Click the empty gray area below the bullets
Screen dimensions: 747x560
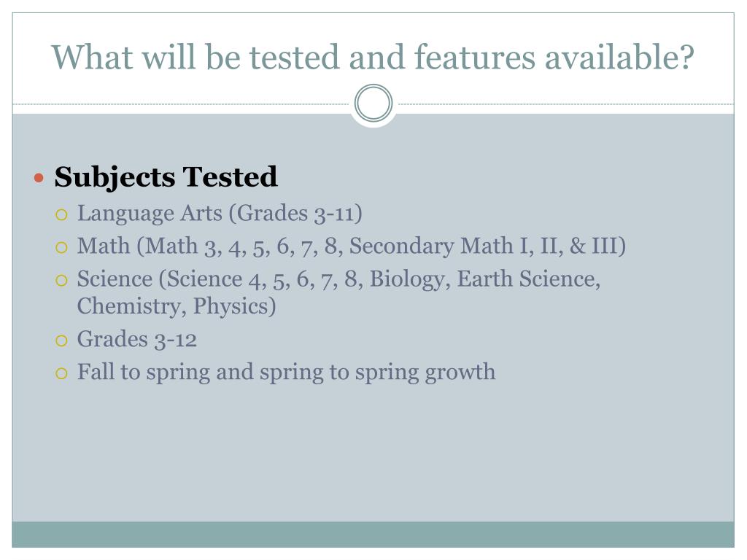click(x=373, y=452)
